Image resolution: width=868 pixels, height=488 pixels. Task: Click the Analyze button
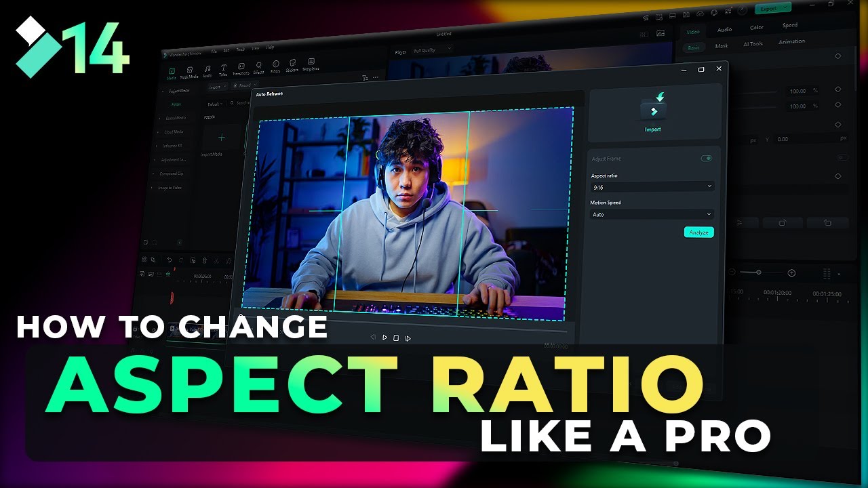coord(698,232)
